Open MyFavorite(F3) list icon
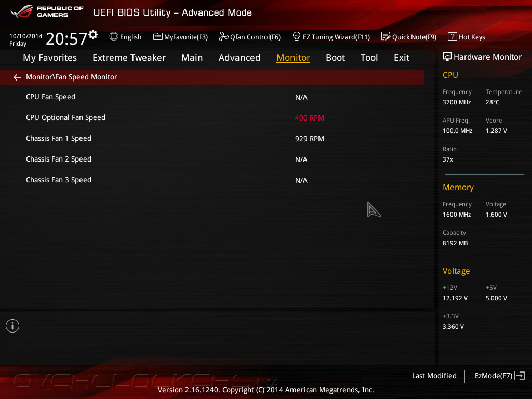The width and height of the screenshot is (532, 399). click(x=158, y=37)
